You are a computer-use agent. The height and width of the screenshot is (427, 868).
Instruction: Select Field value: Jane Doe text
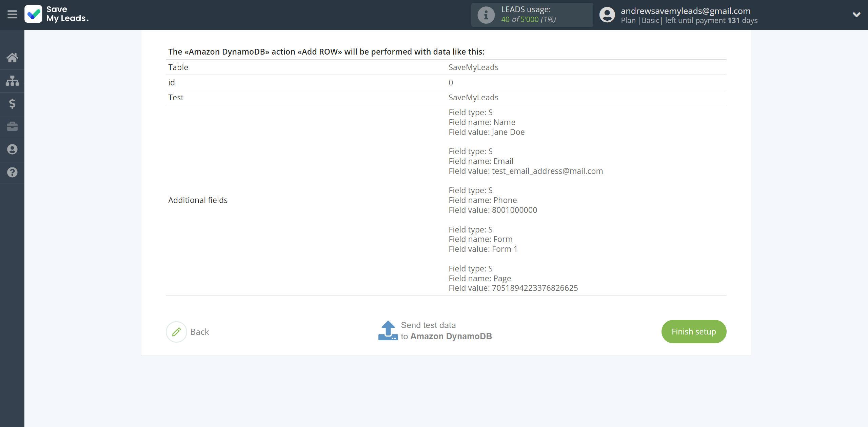[487, 132]
